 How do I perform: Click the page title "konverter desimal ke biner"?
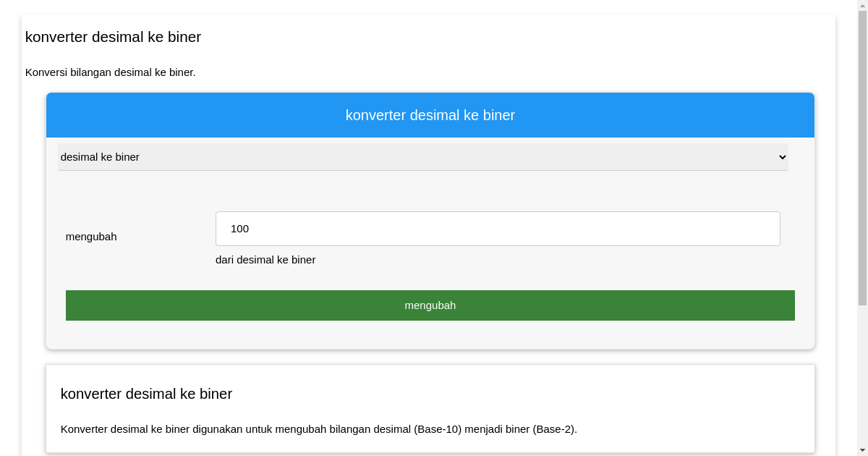pyautogui.click(x=114, y=37)
